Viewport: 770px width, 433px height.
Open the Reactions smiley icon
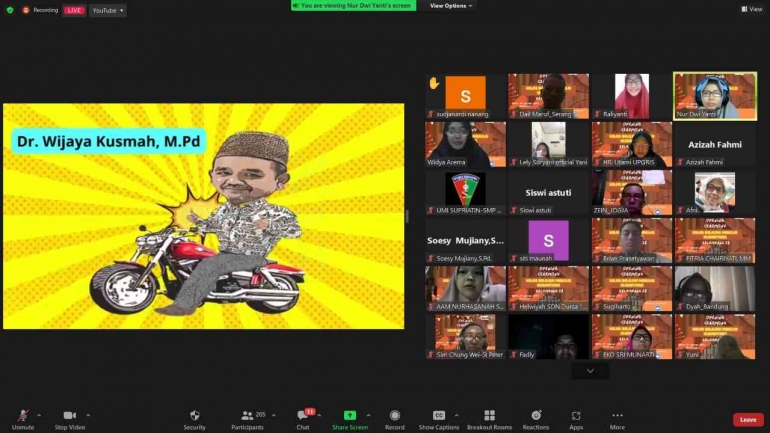[x=536, y=415]
